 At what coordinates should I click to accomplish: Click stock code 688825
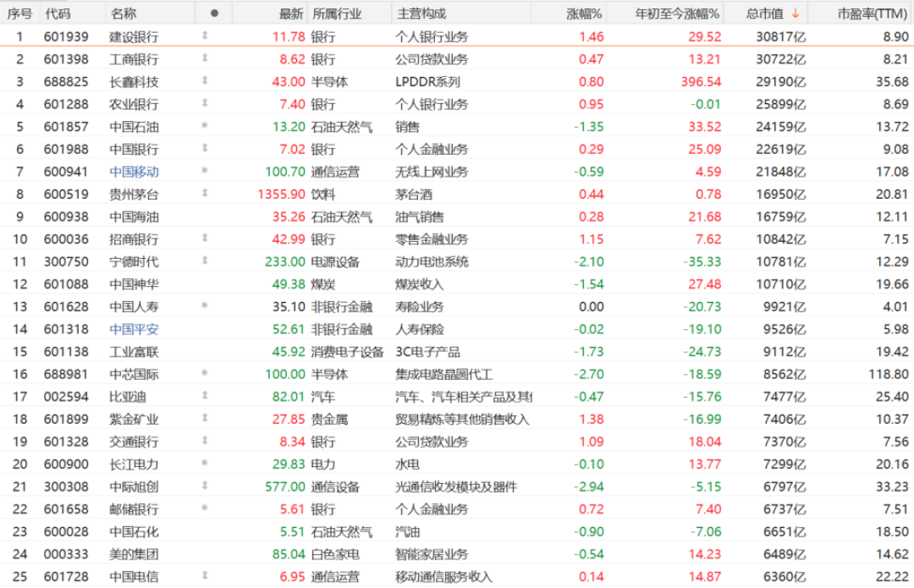[66, 81]
